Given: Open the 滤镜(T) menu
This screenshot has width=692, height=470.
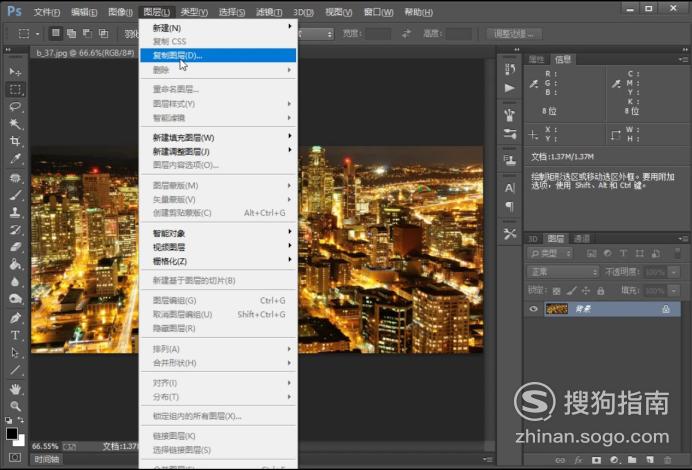Looking at the screenshot, I should (269, 12).
